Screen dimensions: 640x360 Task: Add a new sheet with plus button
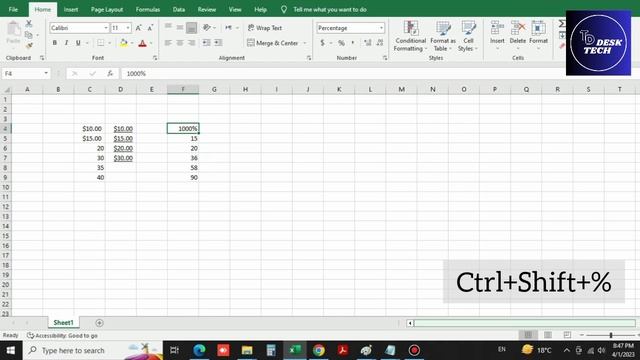[99, 323]
